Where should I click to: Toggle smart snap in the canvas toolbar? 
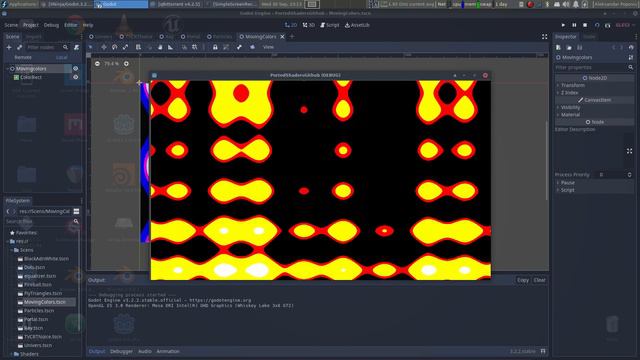point(184,47)
